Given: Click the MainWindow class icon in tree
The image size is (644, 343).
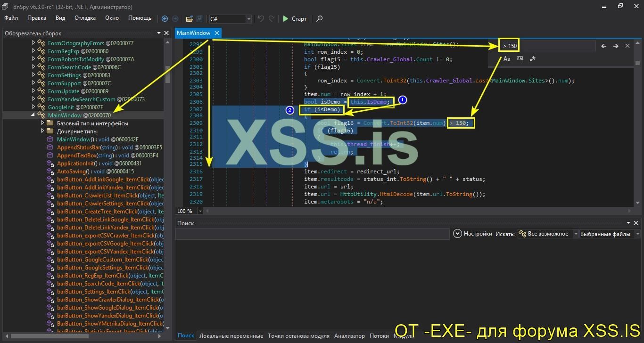Looking at the screenshot, I should 41,115.
